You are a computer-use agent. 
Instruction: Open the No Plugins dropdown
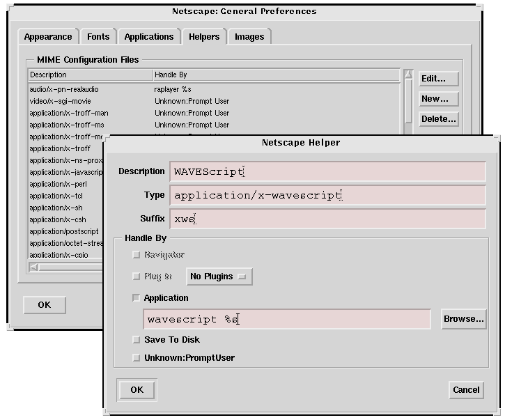coord(219,277)
